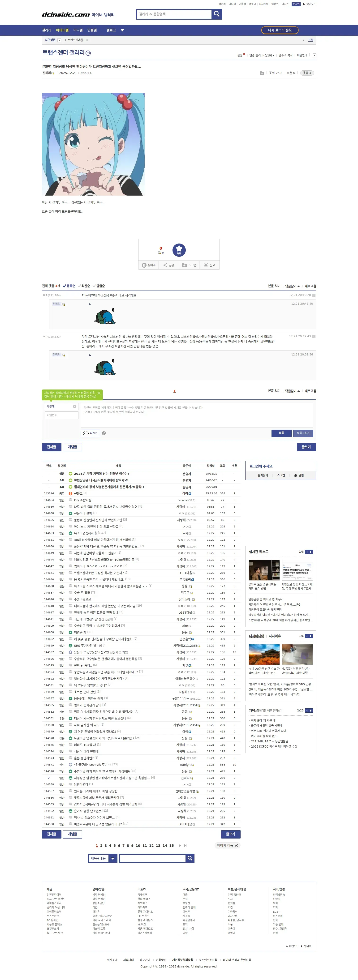Image resolution: width=358 pixels, height=980 pixels.
Task: Click the 공유 share button
Action: 168,265
